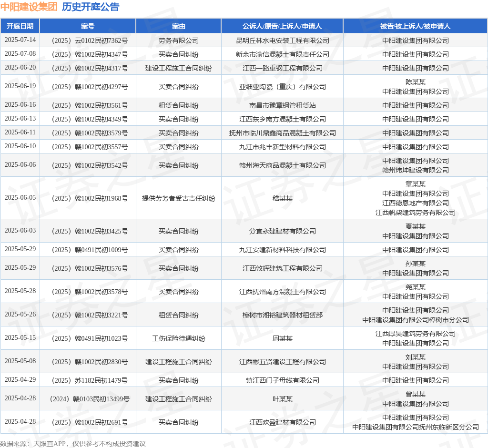Screen dimensions: 488x448
Task: Click plaintiff 新余市渝信混凝土有限责任公司
Action: (x=282, y=54)
